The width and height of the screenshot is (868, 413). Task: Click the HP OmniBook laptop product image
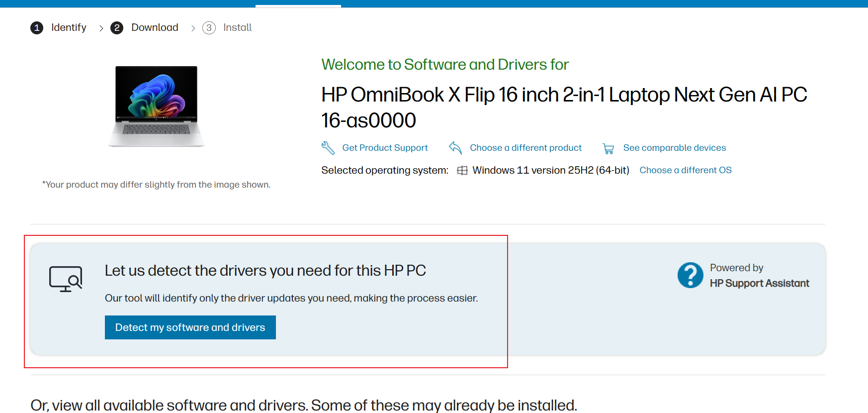click(157, 106)
